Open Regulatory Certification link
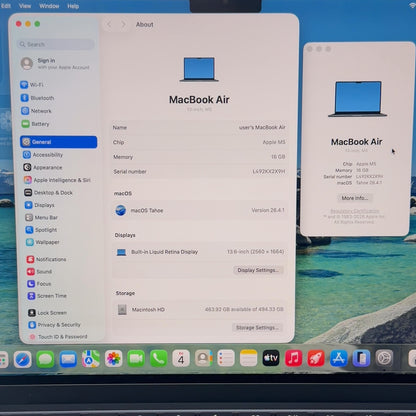The width and height of the screenshot is (416, 416). [354, 211]
